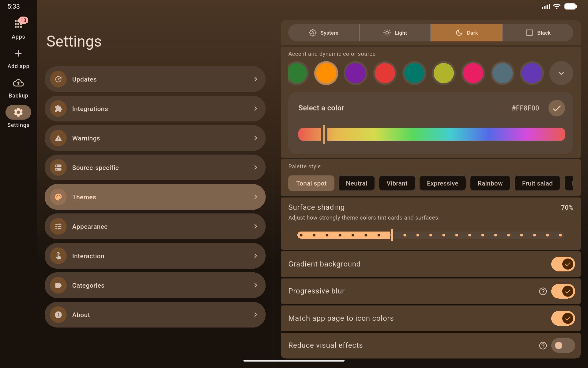Enable Reduce visual effects switch

(x=563, y=346)
